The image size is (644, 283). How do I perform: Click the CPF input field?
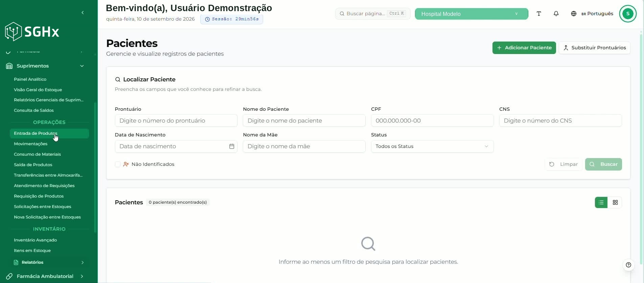[x=432, y=121]
